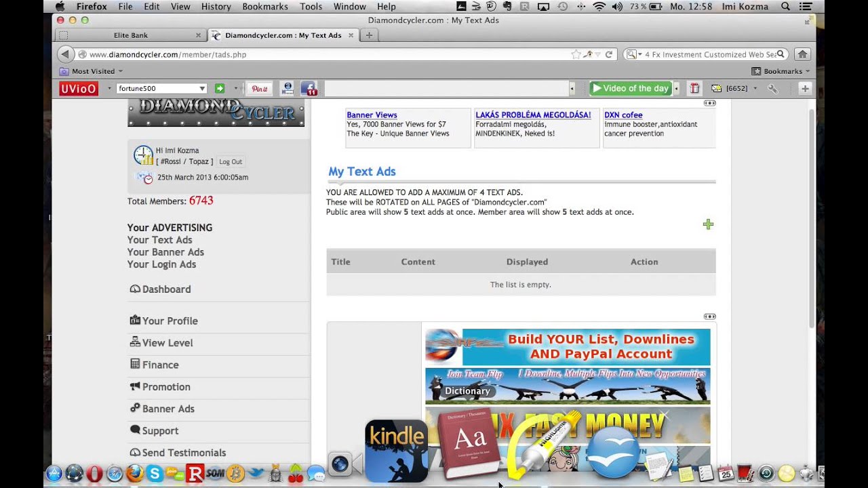Launch the Dictionary app from the dock

click(469, 444)
